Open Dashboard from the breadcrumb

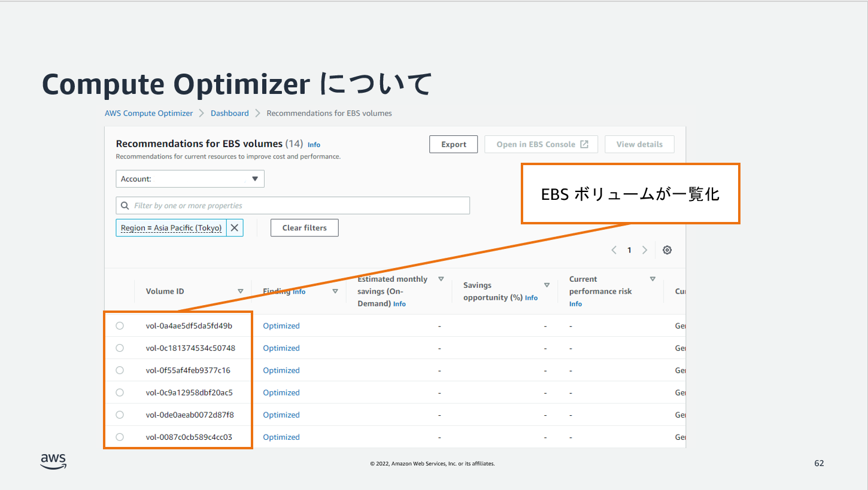point(229,112)
